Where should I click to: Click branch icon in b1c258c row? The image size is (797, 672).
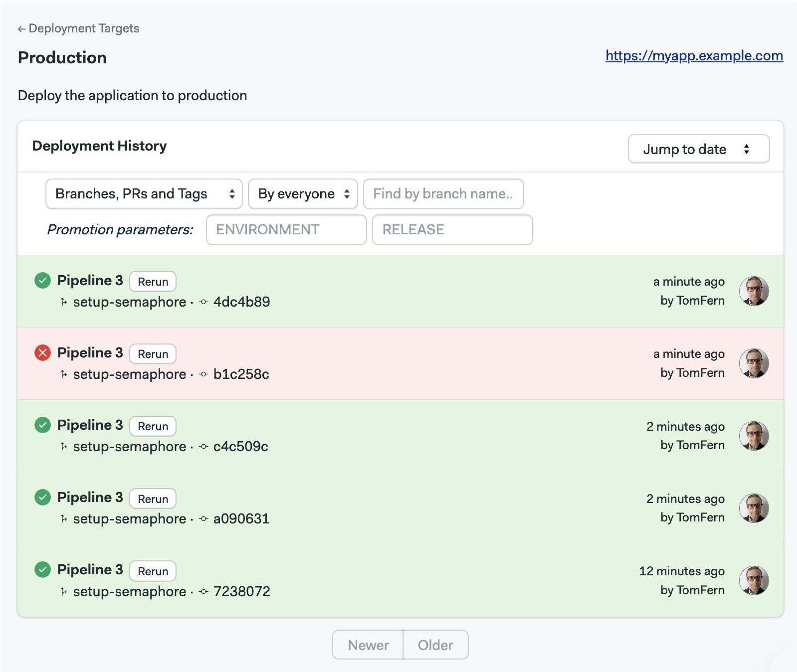[x=63, y=374]
